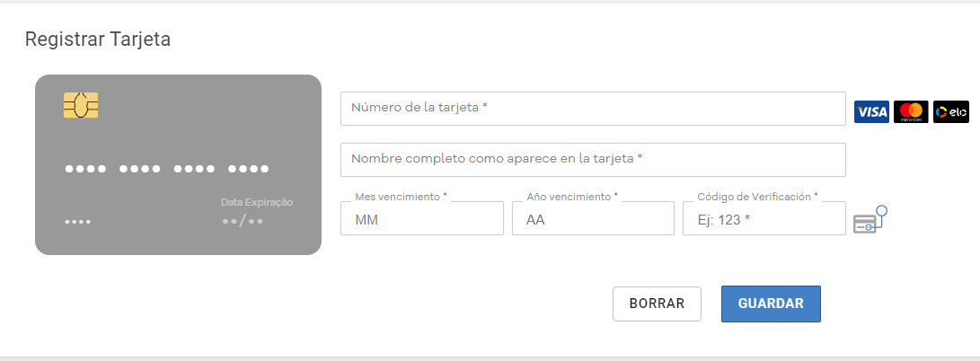Viewport: 980px width, 361px height.
Task: Save the card with the GUARDAR button
Action: click(771, 304)
